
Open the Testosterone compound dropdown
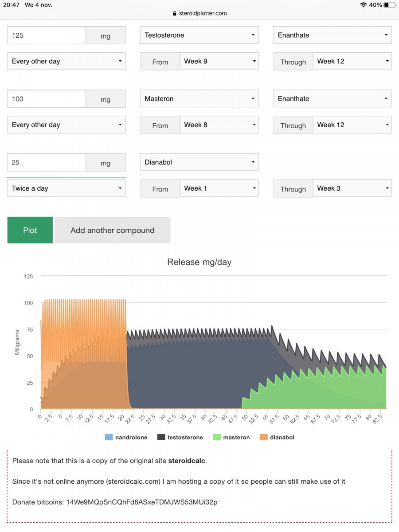[199, 35]
